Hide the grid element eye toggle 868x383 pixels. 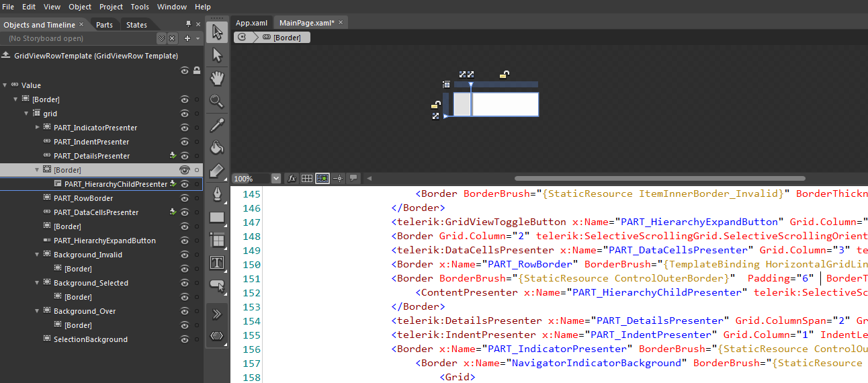184,114
